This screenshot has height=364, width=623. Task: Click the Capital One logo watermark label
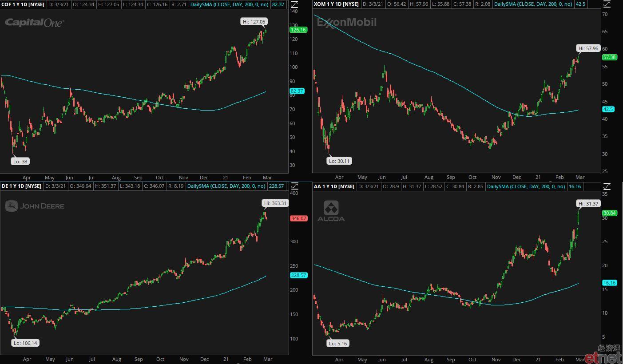tap(34, 23)
